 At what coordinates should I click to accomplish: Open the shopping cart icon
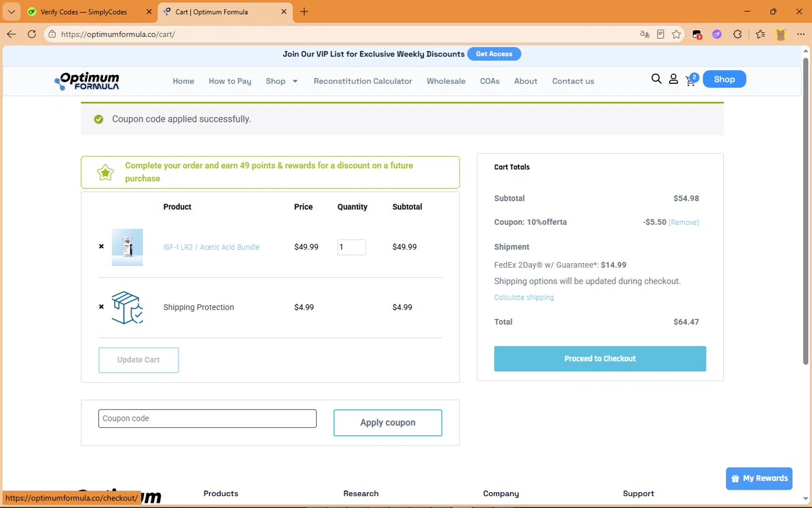pyautogui.click(x=691, y=80)
